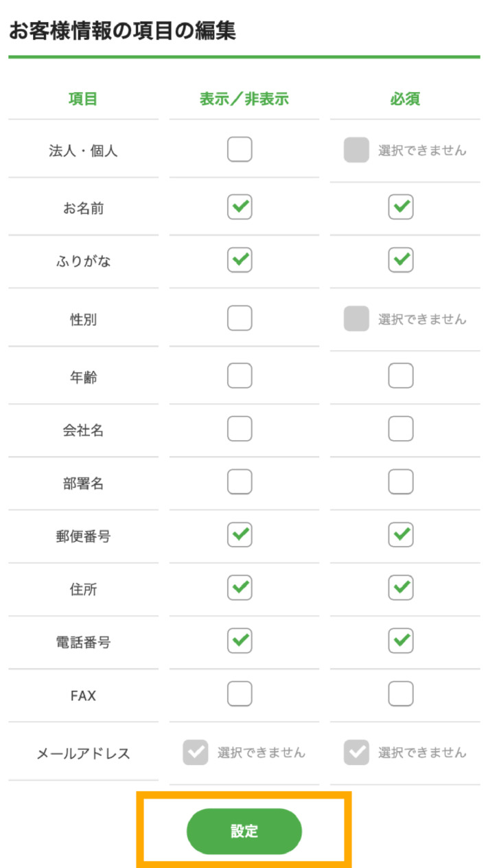Hide the 住所 field
Viewport: 488px width, 868px height.
[x=240, y=587]
